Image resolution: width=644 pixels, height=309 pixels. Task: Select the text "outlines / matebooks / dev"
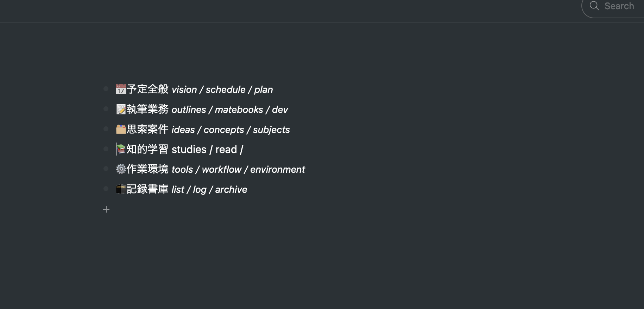[229, 109]
